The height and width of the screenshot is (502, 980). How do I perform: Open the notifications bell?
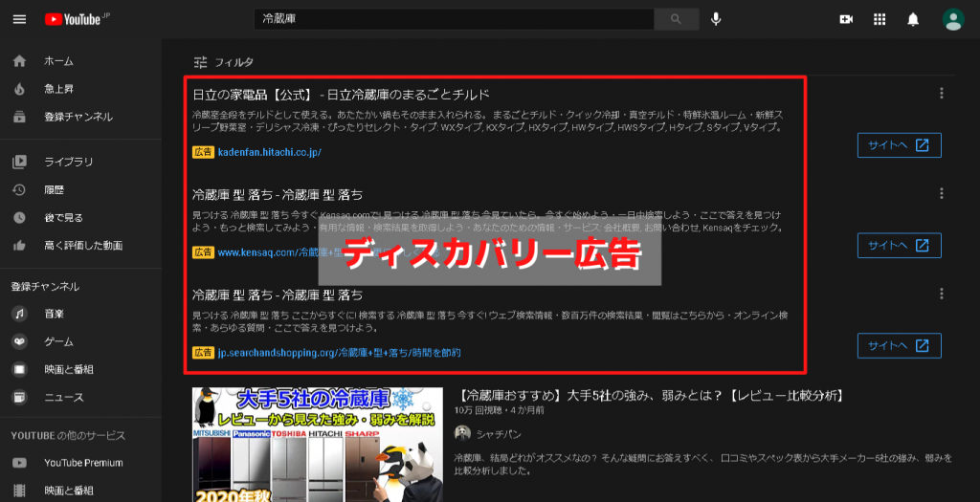coord(913,19)
